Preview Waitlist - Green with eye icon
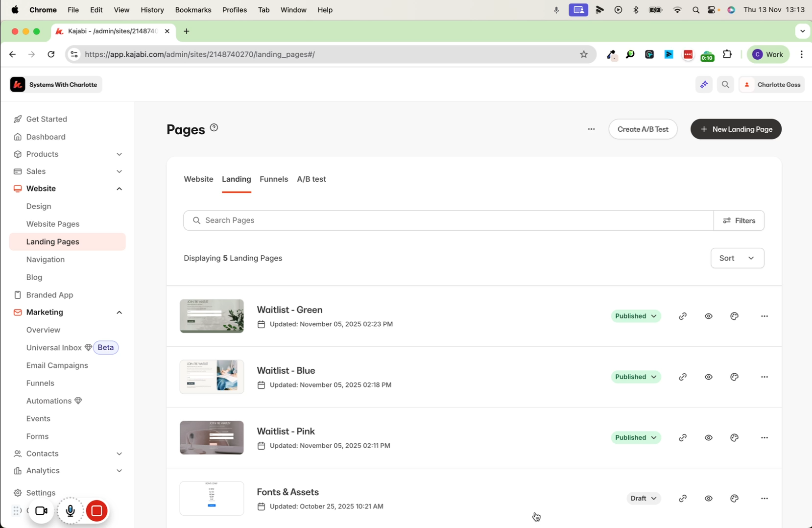 coord(708,316)
